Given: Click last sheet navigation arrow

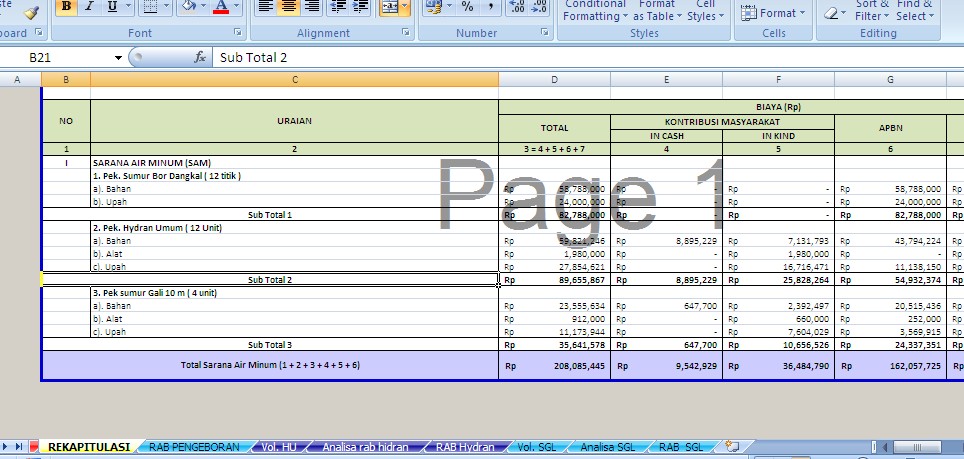Looking at the screenshot, I should click(18, 447).
